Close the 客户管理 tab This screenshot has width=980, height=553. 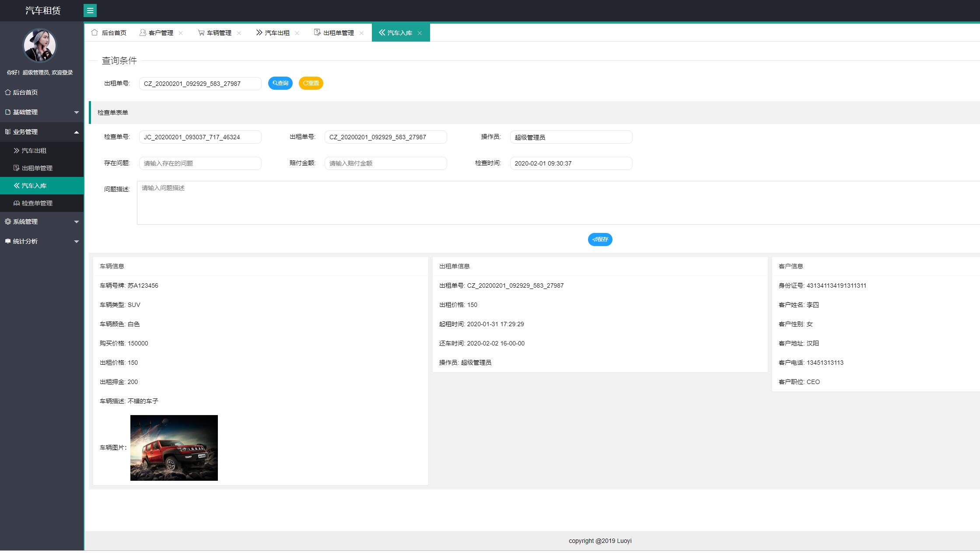pos(181,33)
